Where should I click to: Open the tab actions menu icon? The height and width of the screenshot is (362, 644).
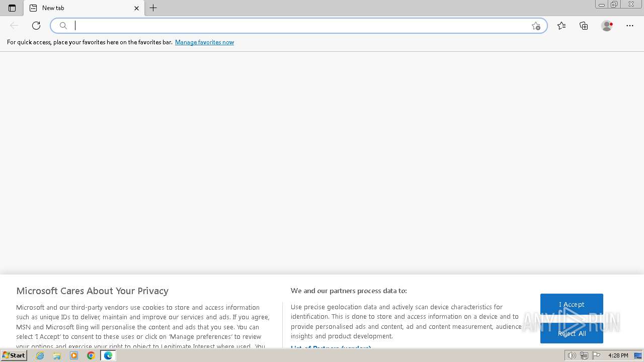(x=12, y=8)
